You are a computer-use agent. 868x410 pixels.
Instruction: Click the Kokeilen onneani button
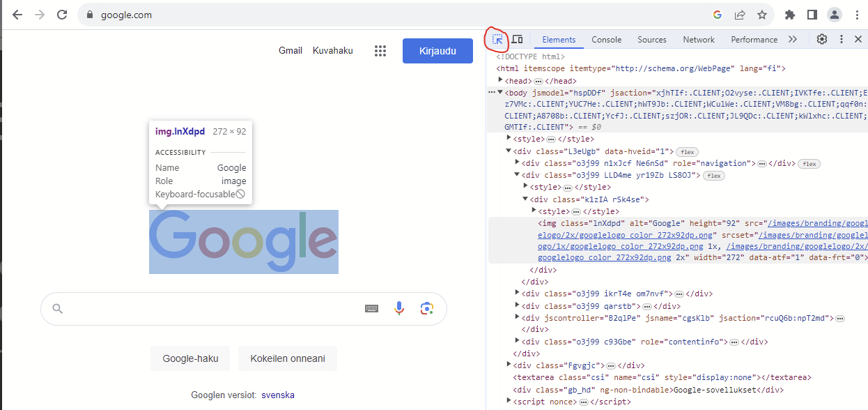pyautogui.click(x=288, y=358)
